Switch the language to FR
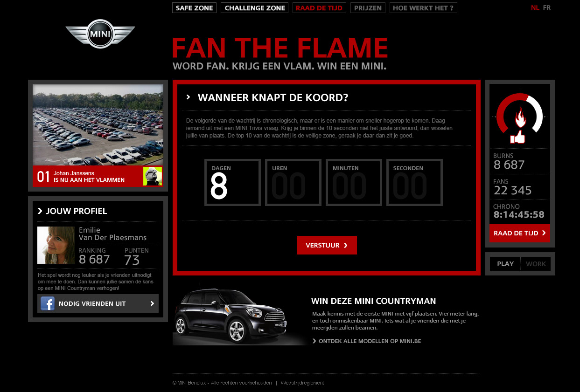This screenshot has width=580, height=392. coord(547,7)
